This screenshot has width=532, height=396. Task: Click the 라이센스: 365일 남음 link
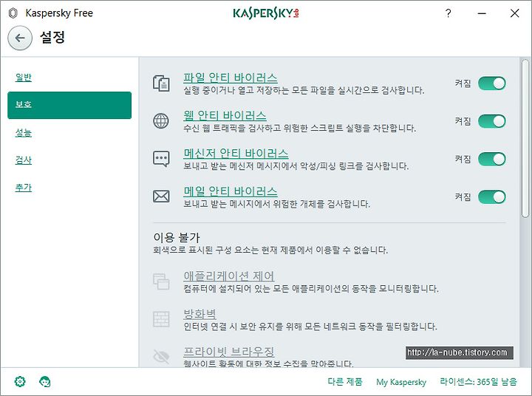478,382
